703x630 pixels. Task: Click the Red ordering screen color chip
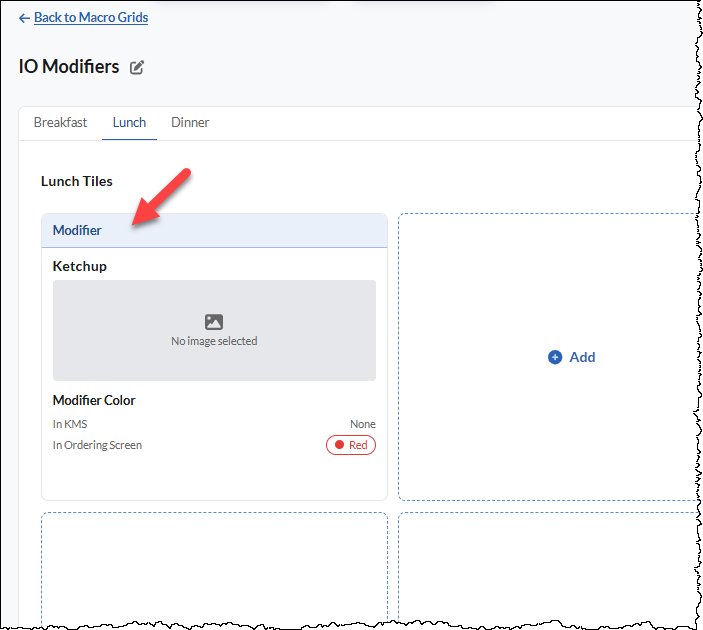[x=351, y=445]
